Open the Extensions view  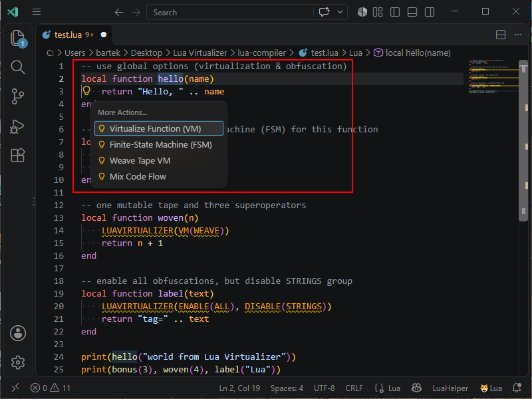pyautogui.click(x=18, y=156)
